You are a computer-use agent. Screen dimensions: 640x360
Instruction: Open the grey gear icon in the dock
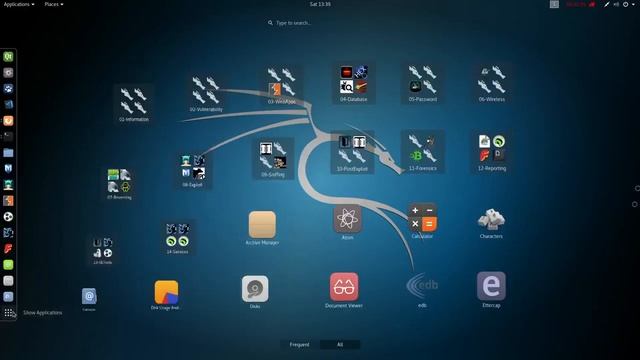tap(8, 73)
